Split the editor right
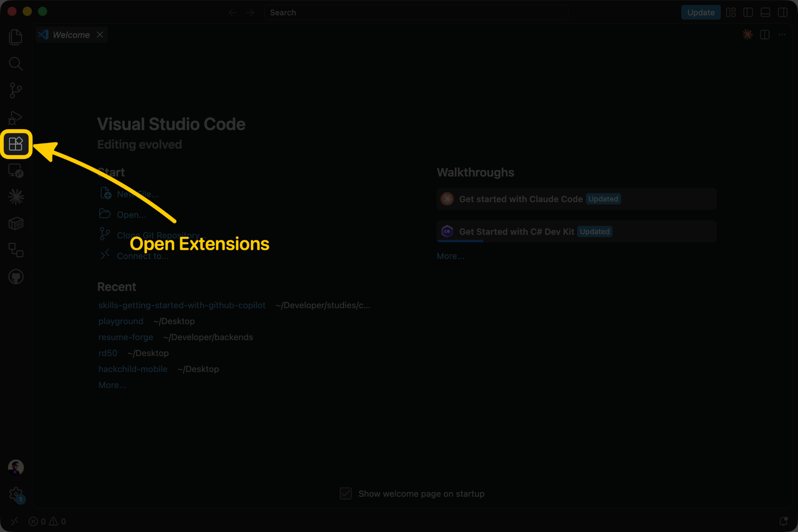The width and height of the screenshot is (798, 532). [x=765, y=34]
